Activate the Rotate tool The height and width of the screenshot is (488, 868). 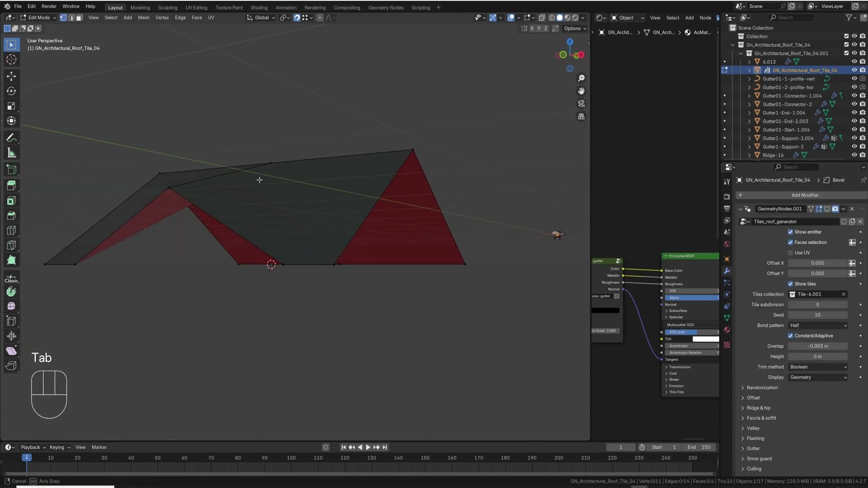coord(11,91)
